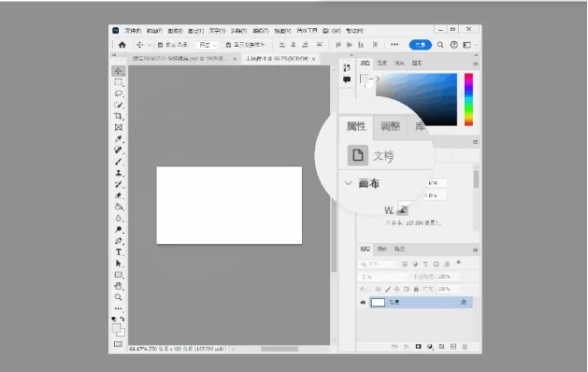588x372 pixels.
Task: Select the Zoom tool in toolbox
Action: click(119, 297)
